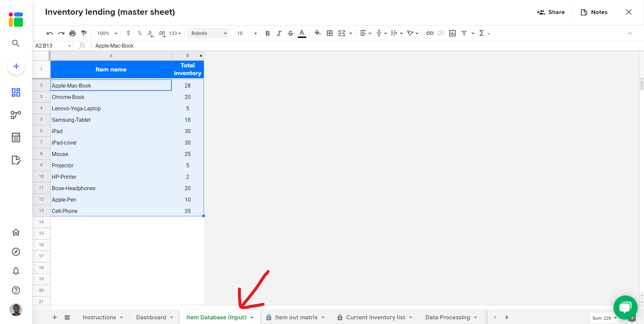Click the formula bar showing Apple-Mac-Book
Image resolution: width=644 pixels, height=324 pixels.
pyautogui.click(x=366, y=46)
